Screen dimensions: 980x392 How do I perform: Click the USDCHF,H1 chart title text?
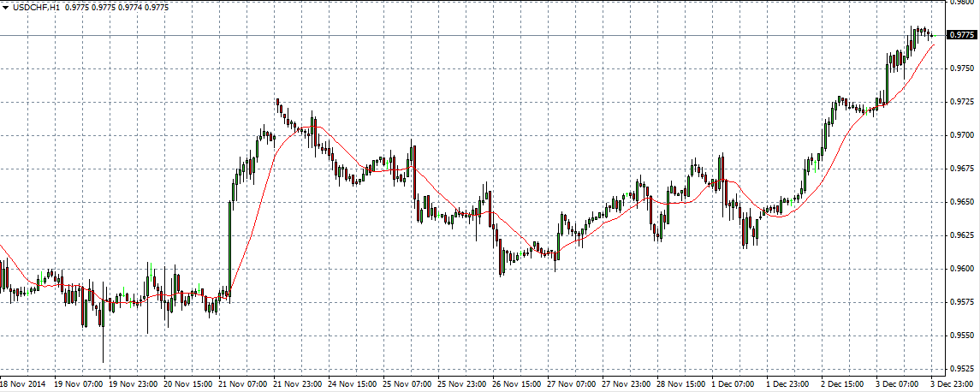(34, 7)
